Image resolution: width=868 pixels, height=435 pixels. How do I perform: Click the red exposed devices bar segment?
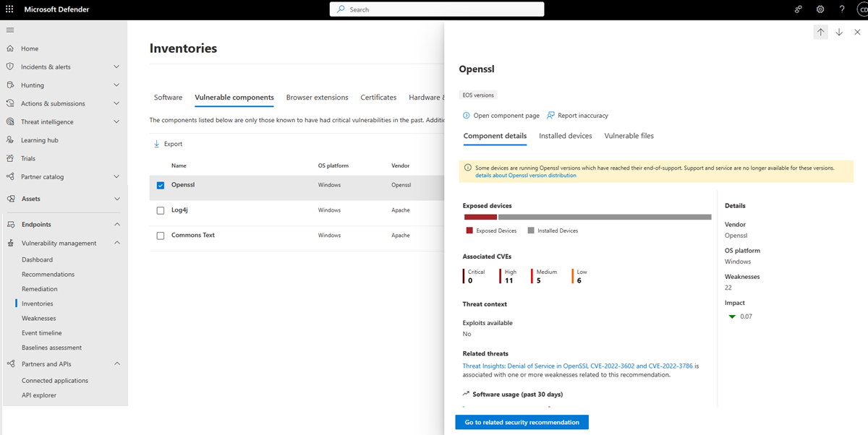pyautogui.click(x=480, y=217)
